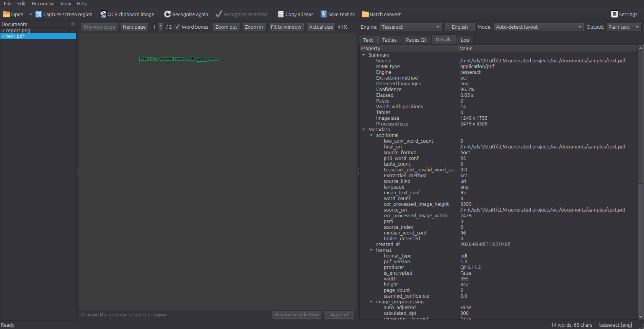Screen dimensions: 644x329
Task: Click the English language button
Action: [x=460, y=27]
